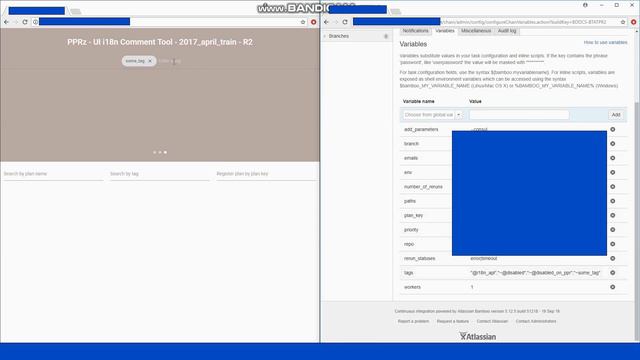Delete the priority variable
Viewport: 640px width, 360px height.
pyautogui.click(x=613, y=229)
